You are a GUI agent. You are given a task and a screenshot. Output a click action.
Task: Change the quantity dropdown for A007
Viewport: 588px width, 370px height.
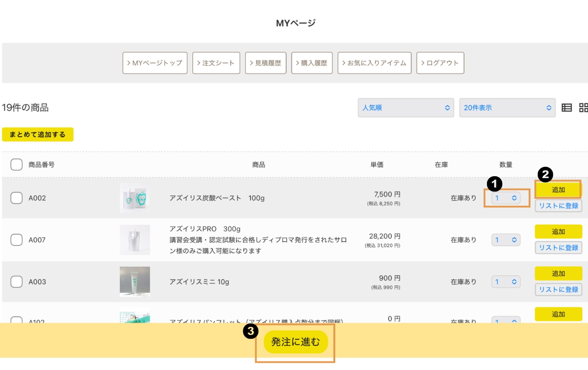[x=506, y=240]
